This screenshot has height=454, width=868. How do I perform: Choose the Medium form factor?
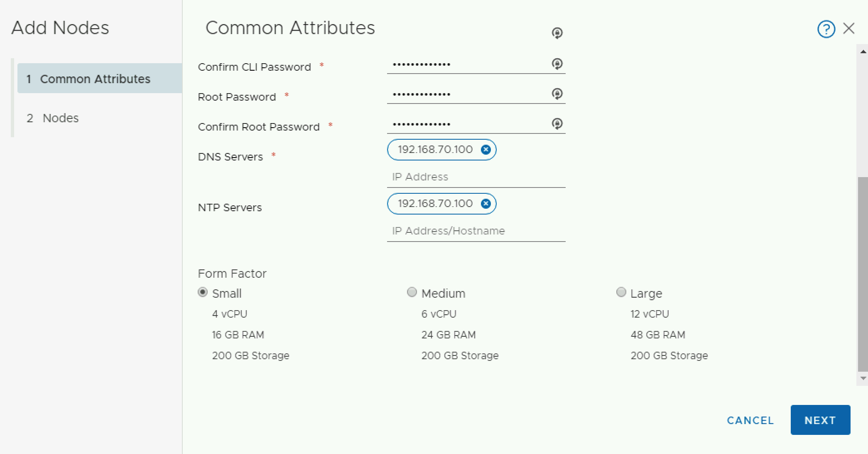tap(412, 293)
